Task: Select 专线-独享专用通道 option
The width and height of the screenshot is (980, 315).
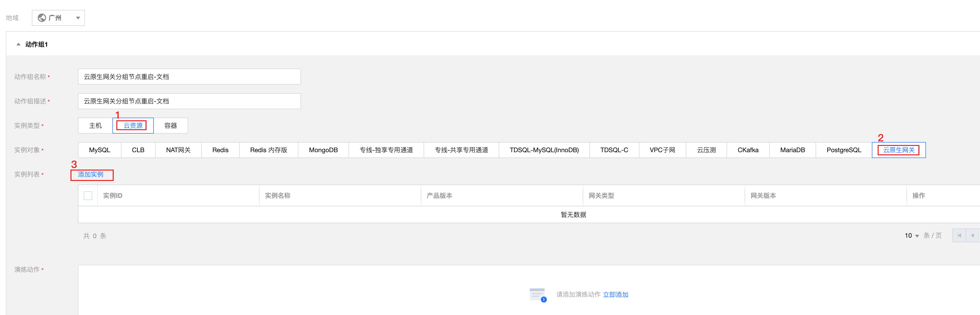Action: (x=386, y=150)
